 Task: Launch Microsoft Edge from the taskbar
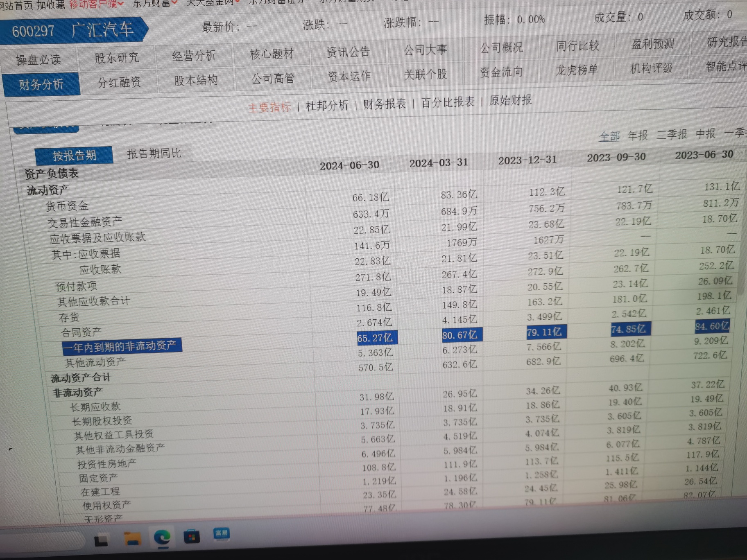click(x=162, y=538)
